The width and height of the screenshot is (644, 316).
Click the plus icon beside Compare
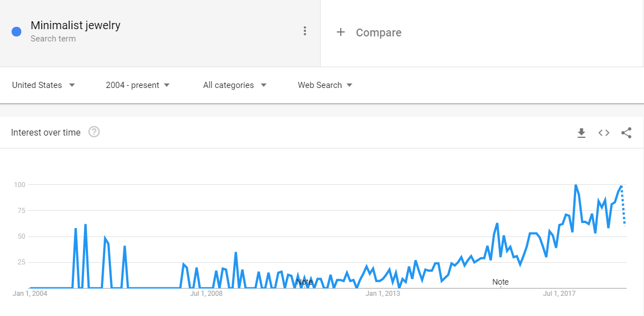[340, 32]
